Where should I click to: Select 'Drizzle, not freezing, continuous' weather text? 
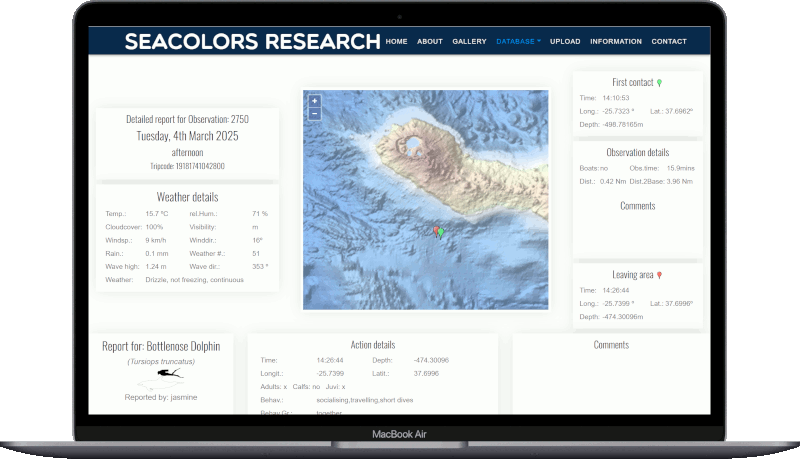(194, 280)
